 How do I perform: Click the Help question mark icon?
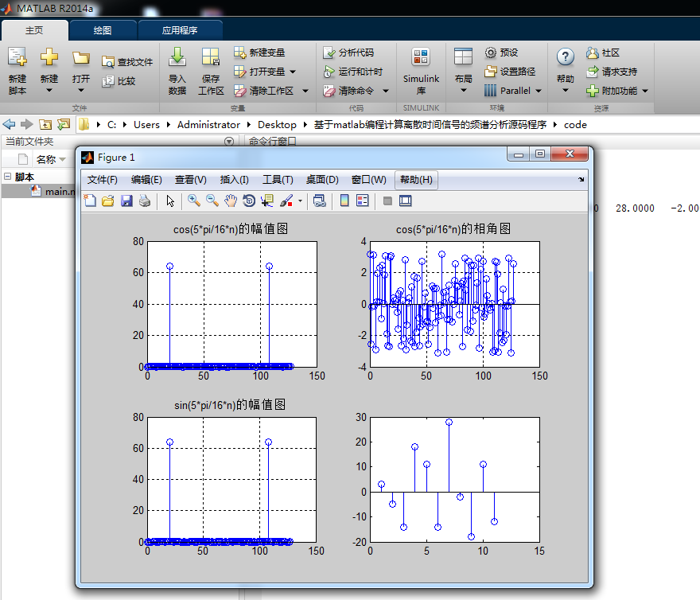point(566,57)
